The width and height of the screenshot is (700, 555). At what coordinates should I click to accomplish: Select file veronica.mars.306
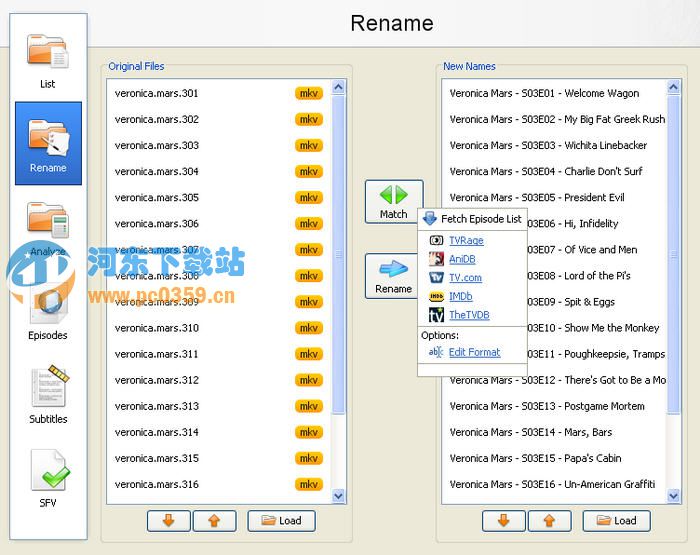(x=219, y=224)
